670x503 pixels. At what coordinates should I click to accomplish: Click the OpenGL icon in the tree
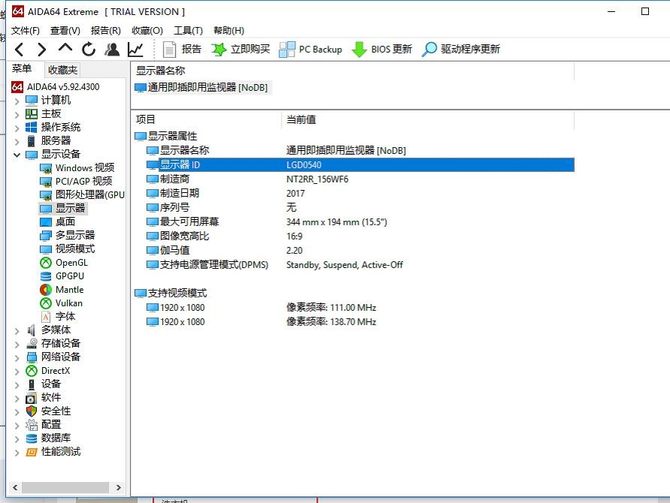[x=46, y=263]
